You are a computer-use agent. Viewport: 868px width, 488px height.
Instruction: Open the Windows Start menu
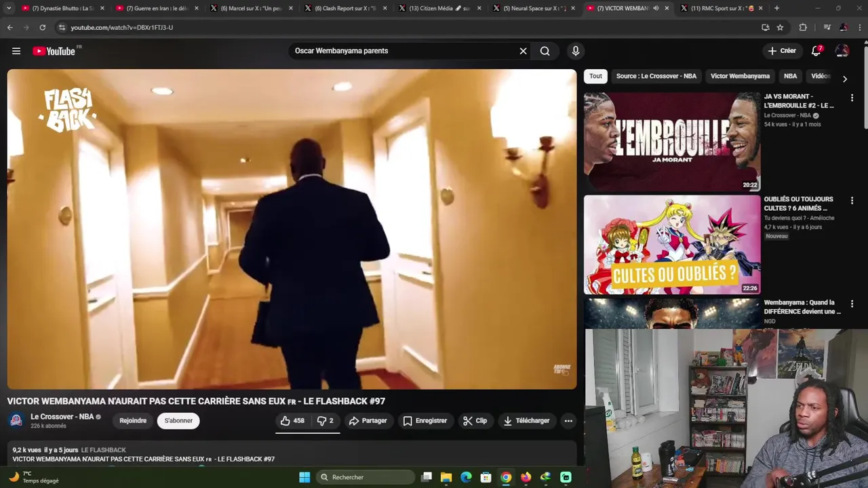point(304,477)
